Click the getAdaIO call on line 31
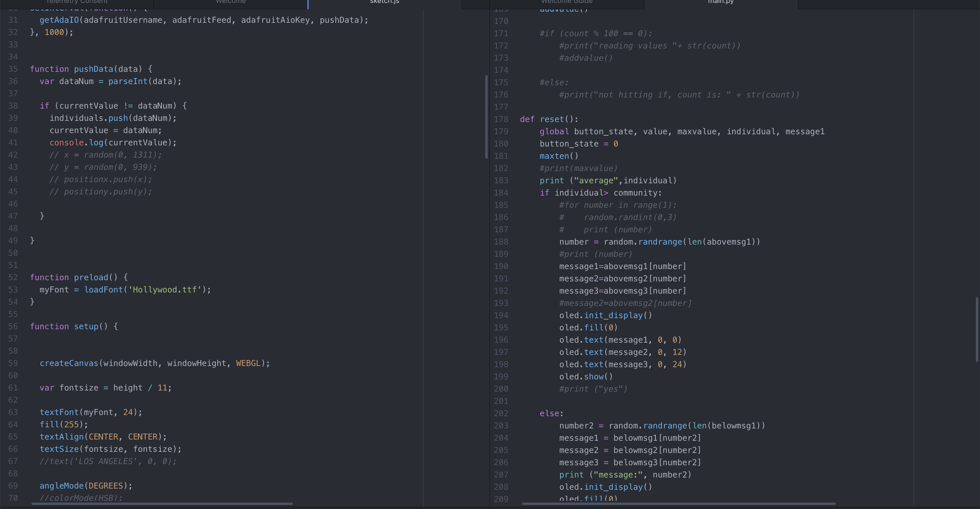The width and height of the screenshot is (980, 509). pyautogui.click(x=204, y=20)
